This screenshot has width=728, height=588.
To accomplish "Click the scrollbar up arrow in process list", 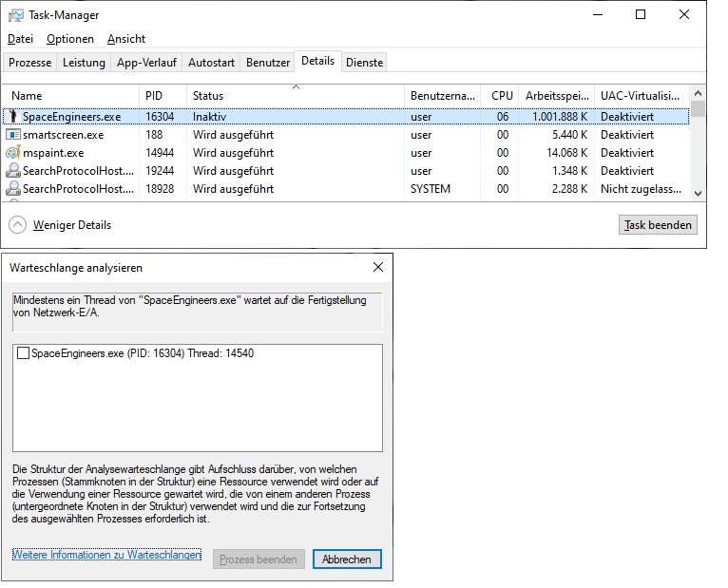I will [x=698, y=93].
